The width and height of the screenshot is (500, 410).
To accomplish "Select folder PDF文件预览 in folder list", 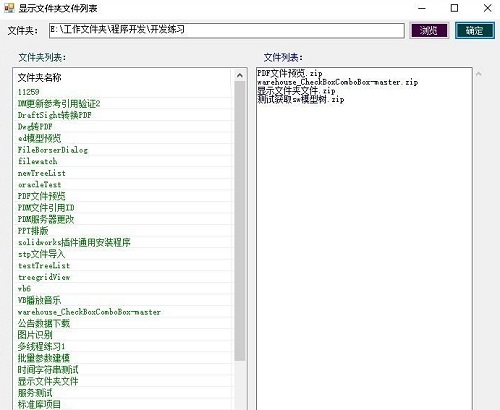I will tap(123, 196).
